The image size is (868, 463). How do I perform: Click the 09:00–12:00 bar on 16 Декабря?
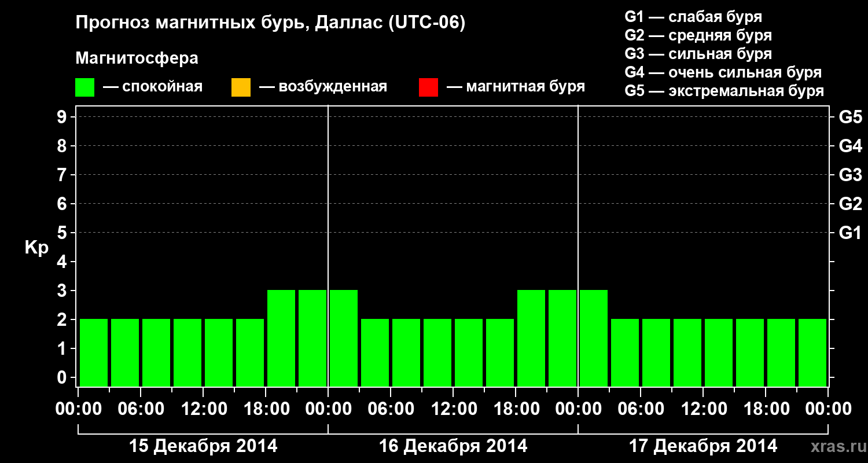(437, 352)
